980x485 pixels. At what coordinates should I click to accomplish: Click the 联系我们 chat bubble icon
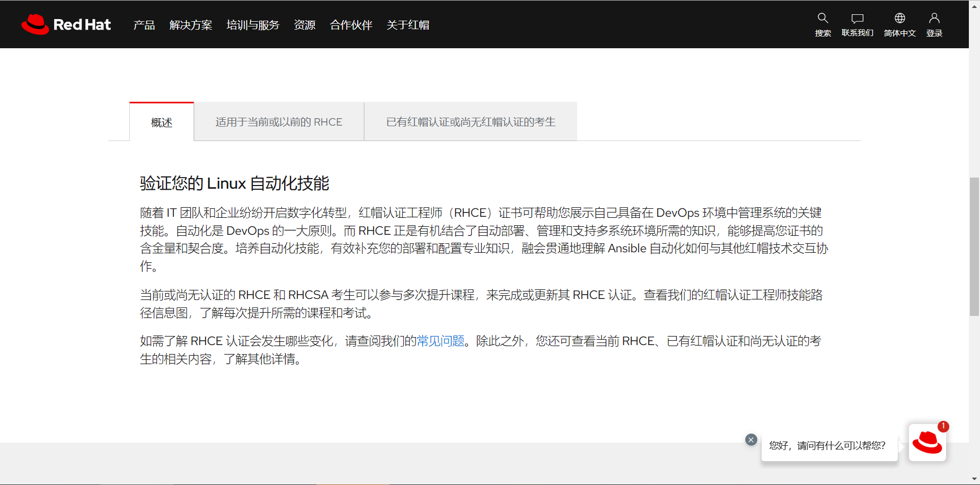(x=857, y=19)
